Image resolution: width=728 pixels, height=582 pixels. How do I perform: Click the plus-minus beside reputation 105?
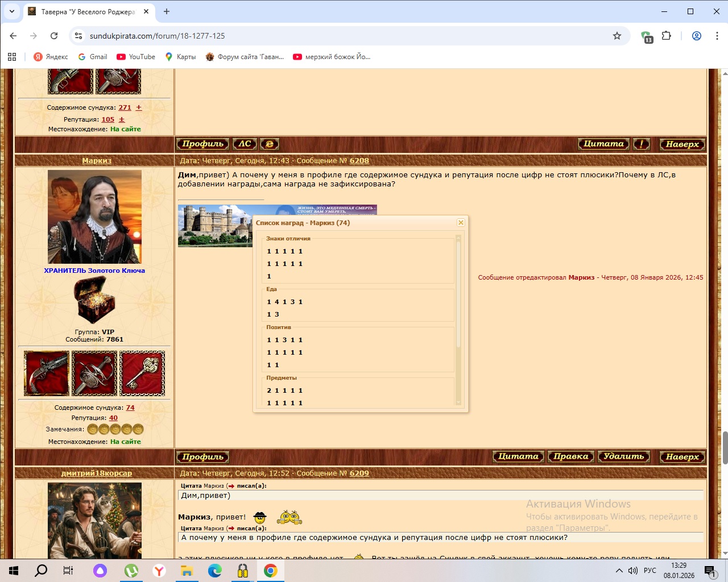pyautogui.click(x=122, y=119)
